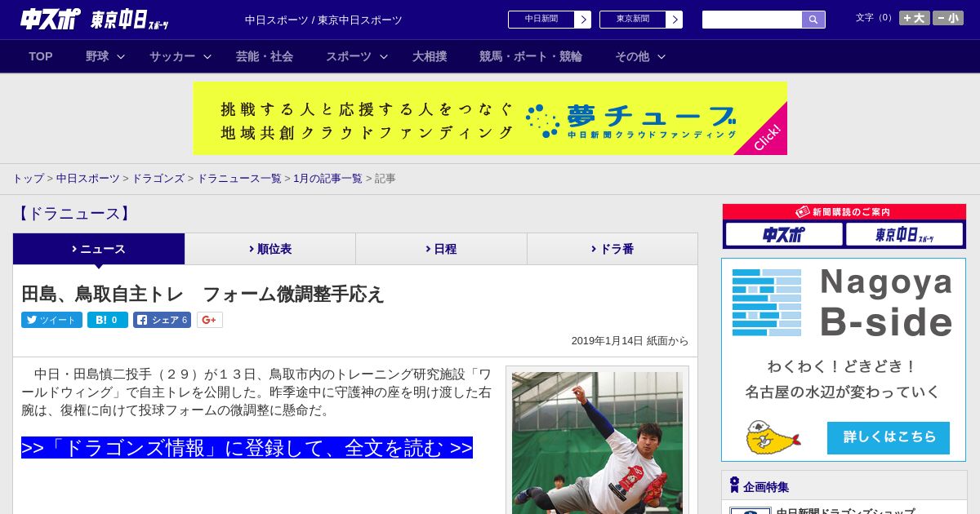Image resolution: width=980 pixels, height=514 pixels.
Task: Click 新聞購読のご案内 header in sidebar
Action: [844, 212]
